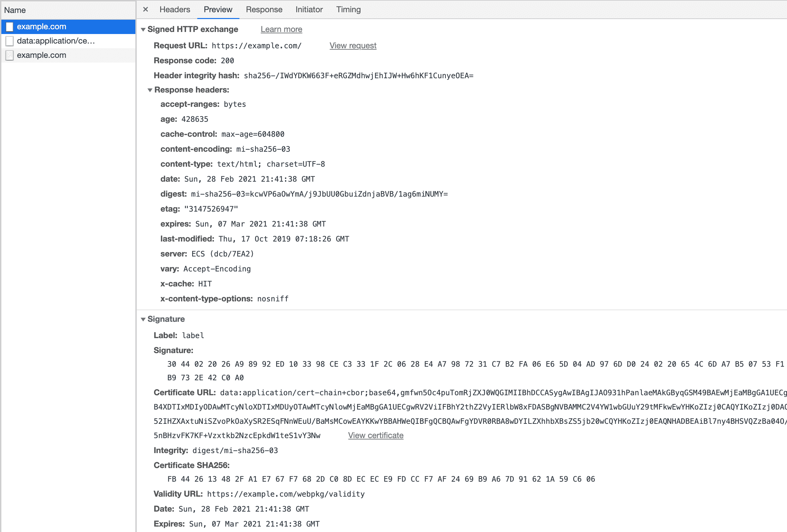This screenshot has height=532, width=787.
Task: Toggle checkbox for second example.com entry
Action: tap(10, 55)
